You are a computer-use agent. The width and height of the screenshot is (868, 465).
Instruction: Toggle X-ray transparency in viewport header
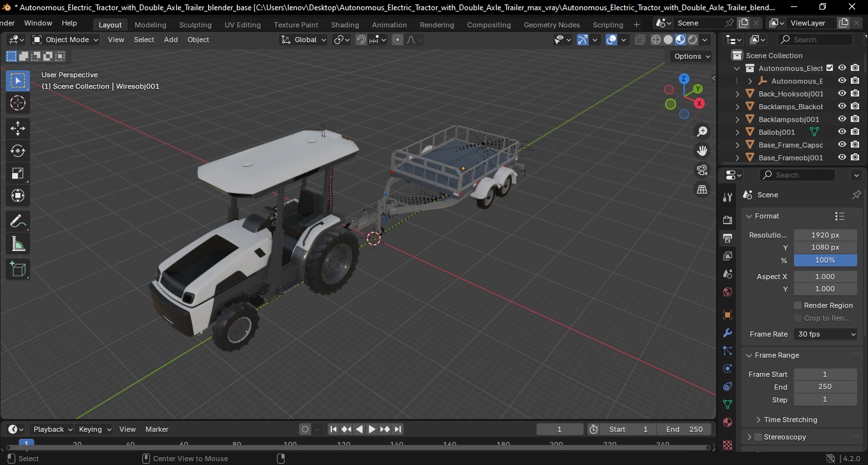click(640, 40)
